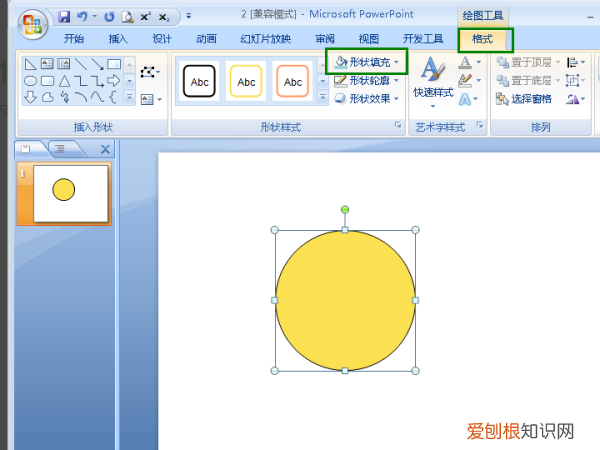
Task: Apply the black-outlined Abc shape style
Action: (199, 82)
